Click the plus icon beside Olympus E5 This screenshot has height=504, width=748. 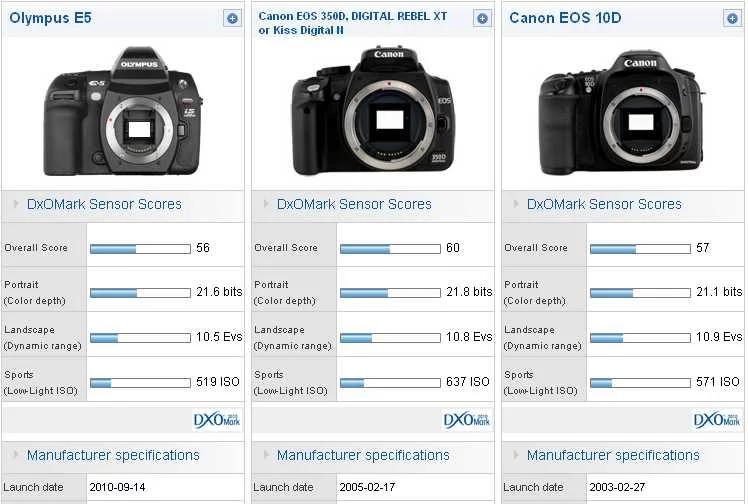(x=232, y=19)
